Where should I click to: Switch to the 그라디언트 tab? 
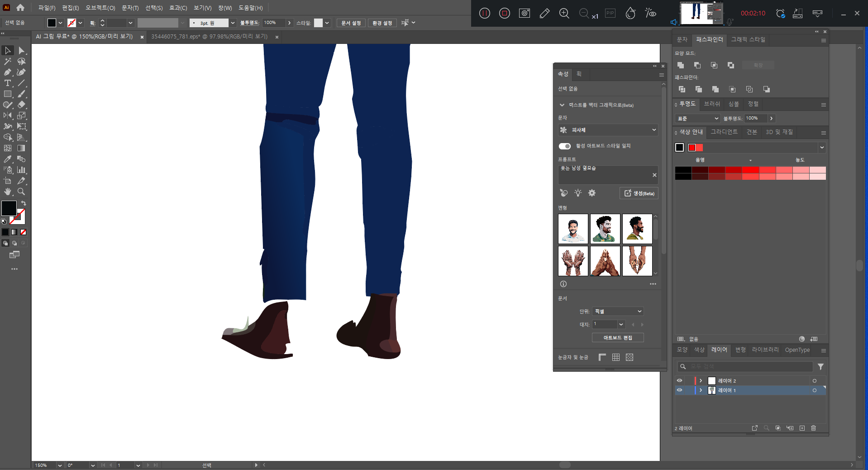point(724,132)
